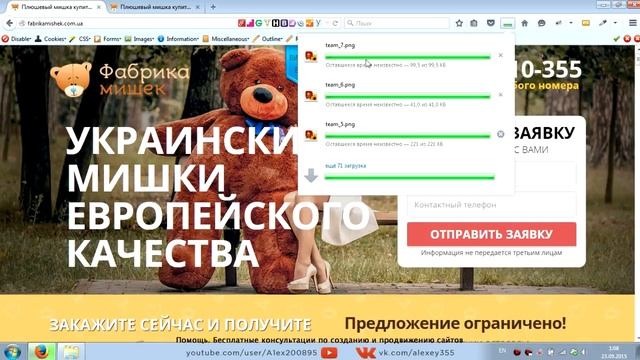
Task: Click the ОТПРАВИТЬ ЗАЯВКУ button
Action: click(x=491, y=234)
